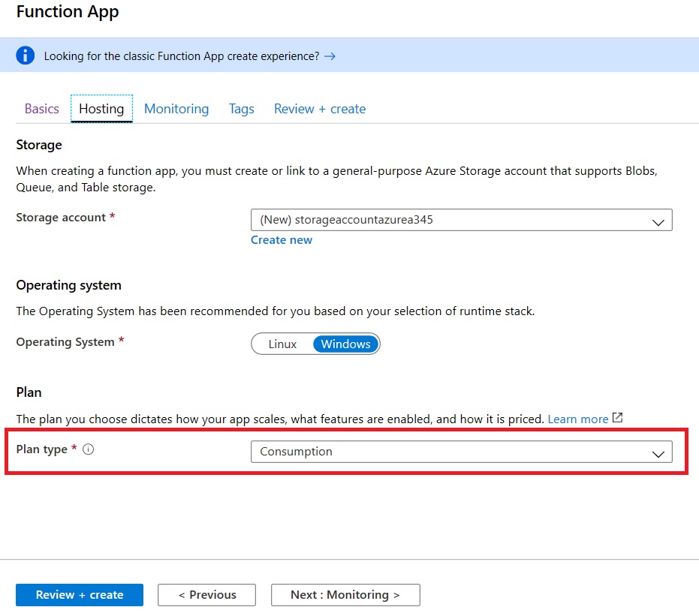Select Windows as the operating system
The width and height of the screenshot is (699, 616).
pyautogui.click(x=345, y=344)
